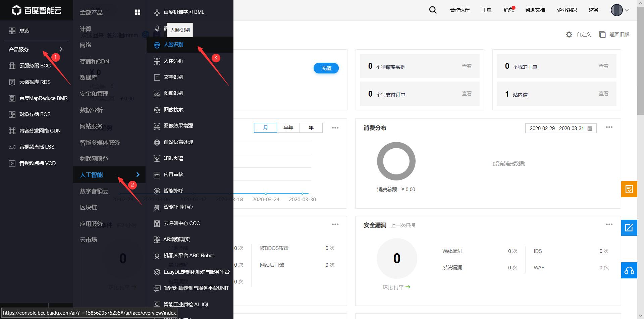This screenshot has height=319, width=644.
Task: Open 帮助文档 in top navigation
Action: [x=535, y=10]
